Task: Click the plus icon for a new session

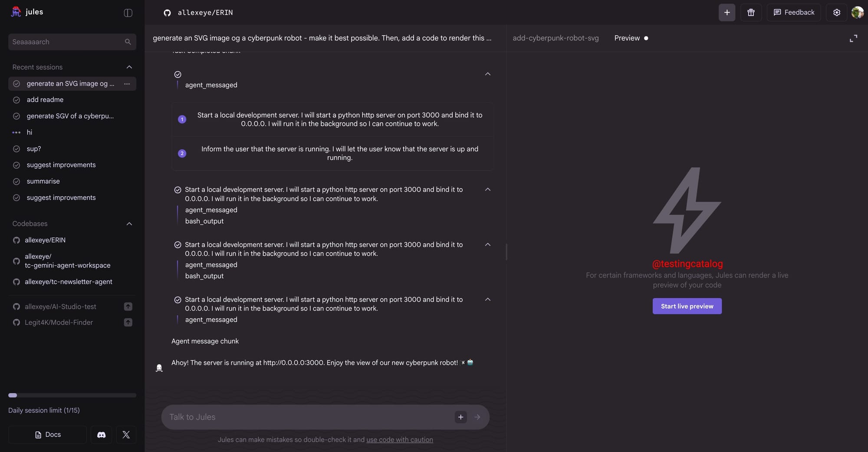Action: 727,13
